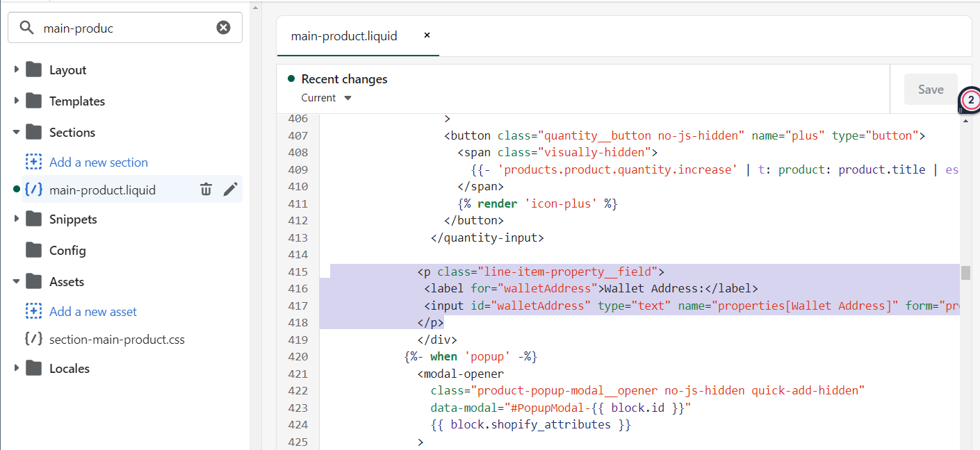Viewport: 980px width, 450px height.
Task: Expand the Layout folder
Action: (x=17, y=69)
